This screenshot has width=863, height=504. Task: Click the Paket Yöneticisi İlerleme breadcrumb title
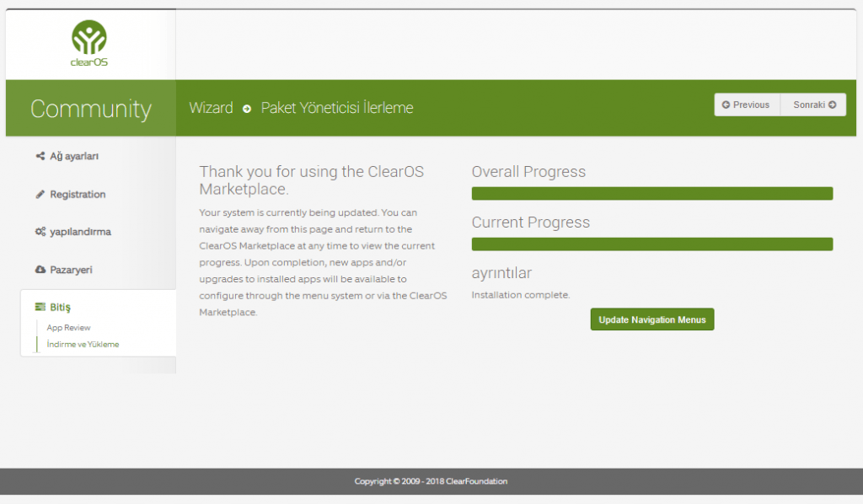click(337, 108)
